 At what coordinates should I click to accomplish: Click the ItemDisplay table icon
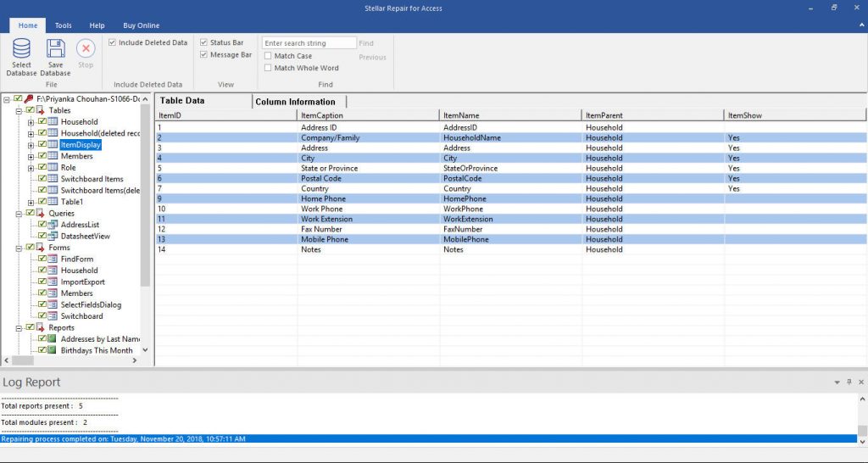[53, 144]
